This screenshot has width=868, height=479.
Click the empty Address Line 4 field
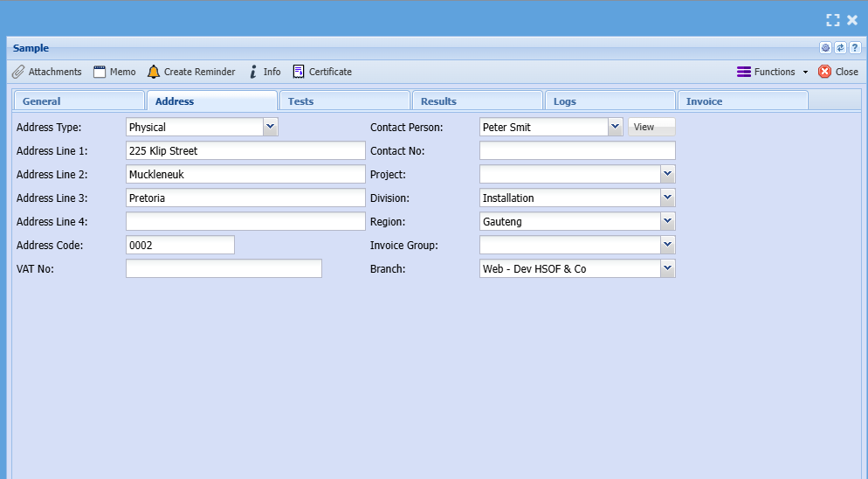pos(245,221)
